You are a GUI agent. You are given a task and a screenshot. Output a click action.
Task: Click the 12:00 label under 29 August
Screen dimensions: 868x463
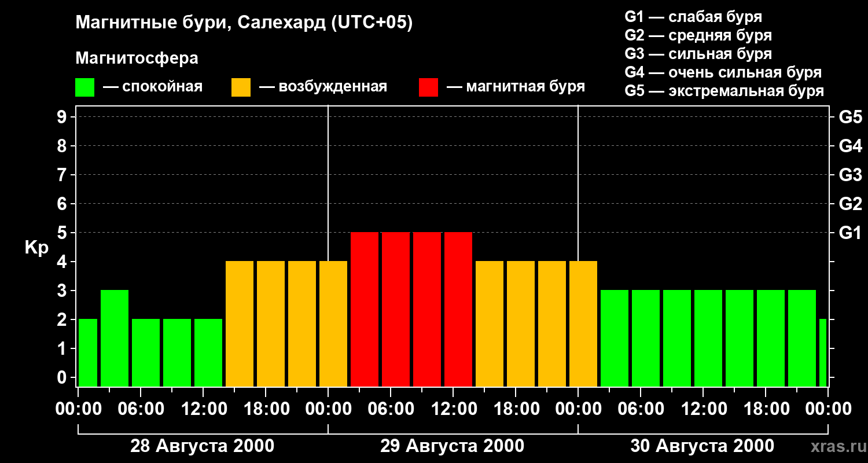[453, 409]
